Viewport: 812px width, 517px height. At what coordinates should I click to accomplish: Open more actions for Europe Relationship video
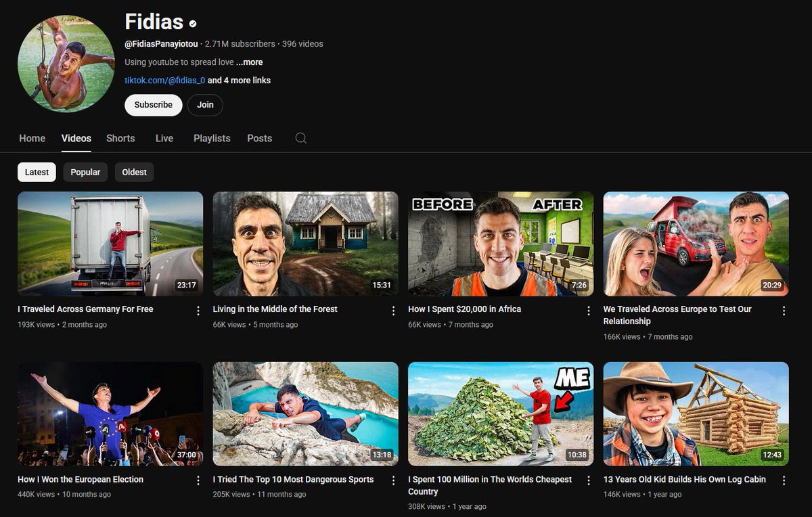pos(784,311)
